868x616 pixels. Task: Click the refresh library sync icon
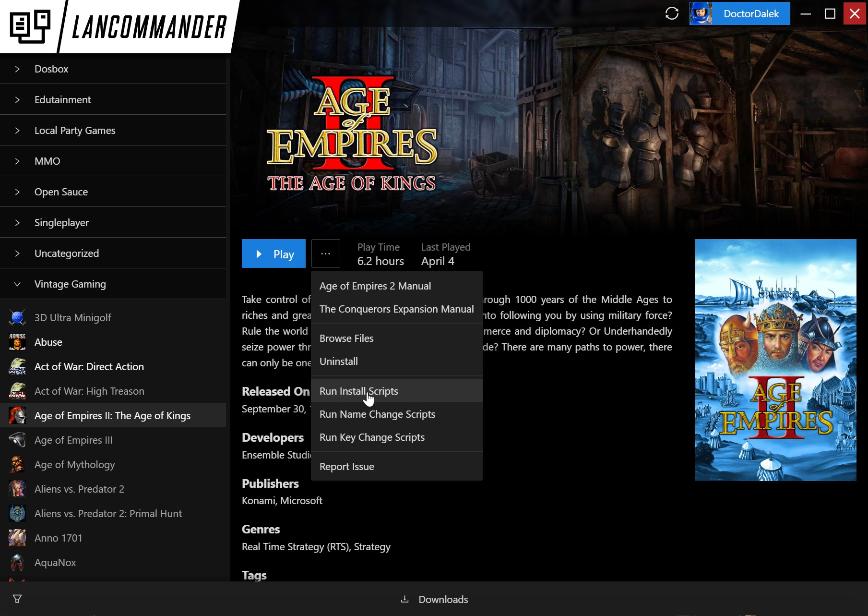tap(672, 13)
